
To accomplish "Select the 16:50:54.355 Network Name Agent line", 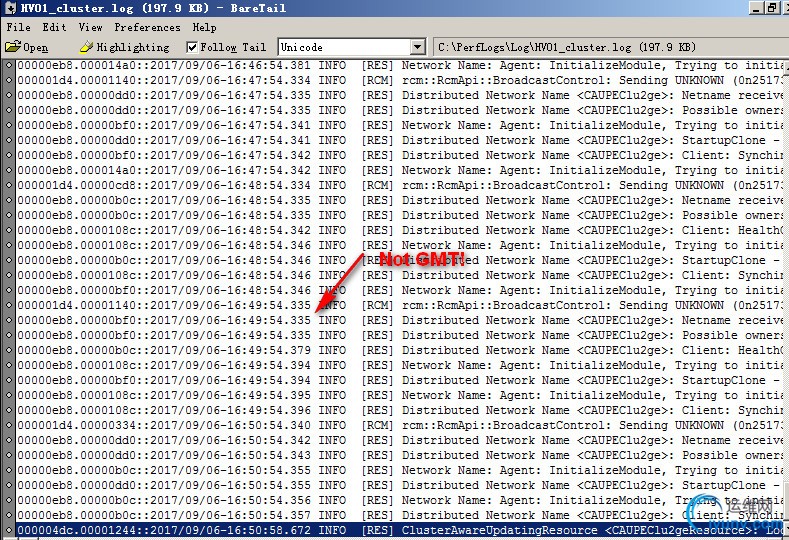I will coord(400,470).
